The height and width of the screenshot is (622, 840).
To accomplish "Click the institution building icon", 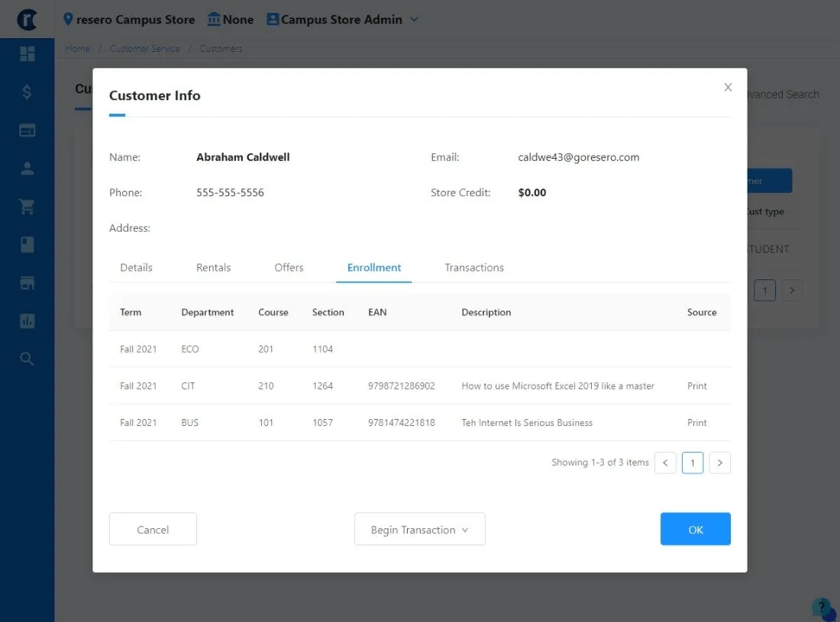I will click(x=214, y=19).
